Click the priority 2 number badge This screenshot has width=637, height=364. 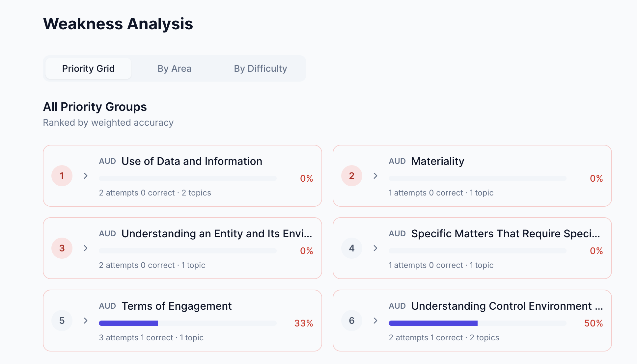pyautogui.click(x=352, y=176)
